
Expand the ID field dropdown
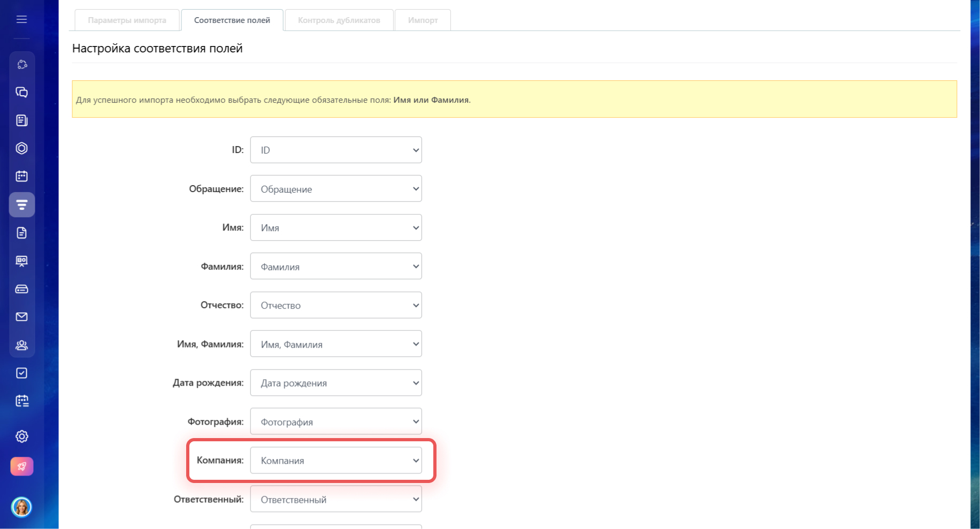[x=336, y=150]
